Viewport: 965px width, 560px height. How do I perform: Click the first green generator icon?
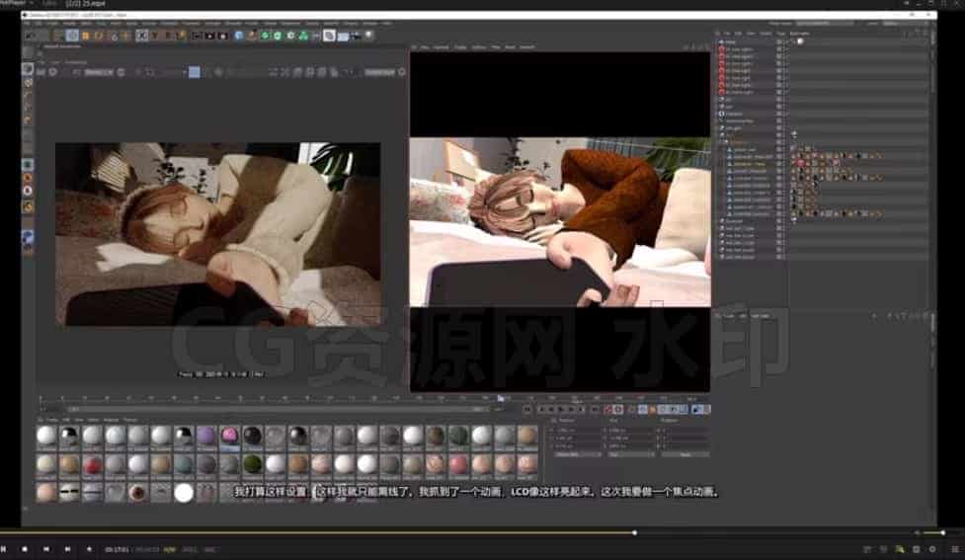point(265,36)
